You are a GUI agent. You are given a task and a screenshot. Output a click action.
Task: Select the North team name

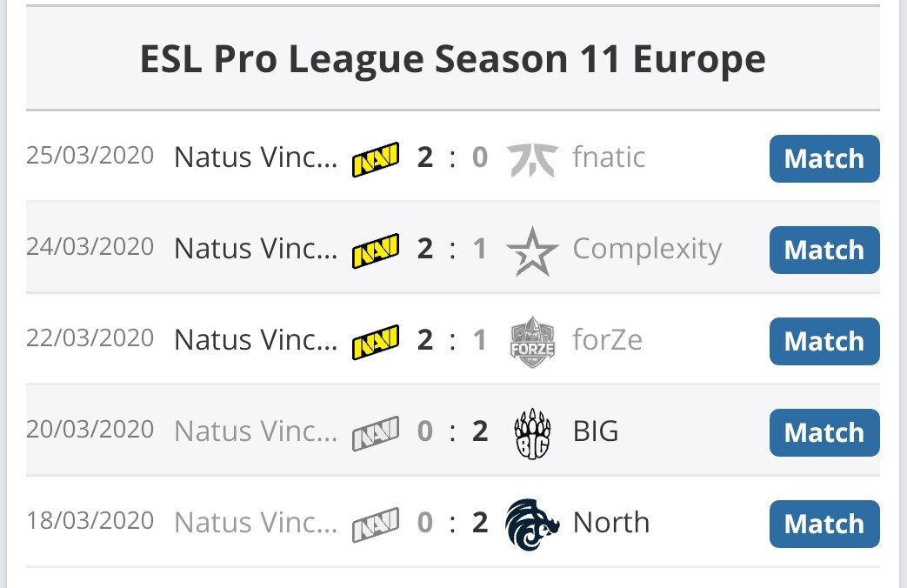coord(610,523)
